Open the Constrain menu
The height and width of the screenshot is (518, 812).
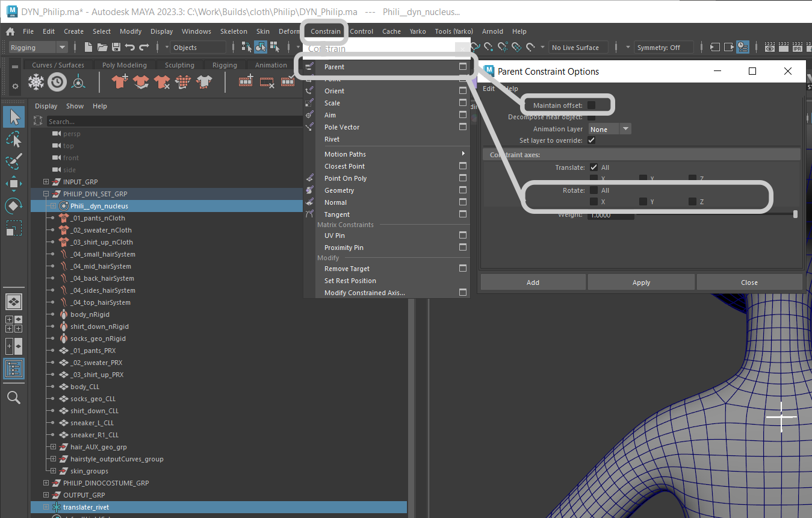point(326,31)
